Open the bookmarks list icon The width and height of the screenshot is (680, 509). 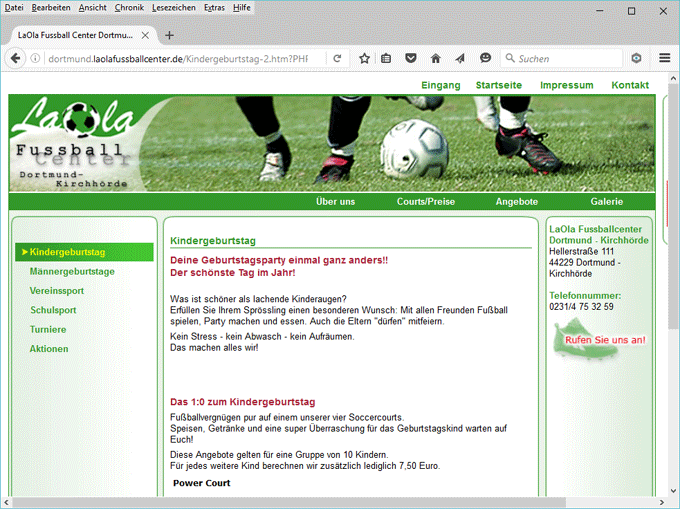tap(386, 58)
